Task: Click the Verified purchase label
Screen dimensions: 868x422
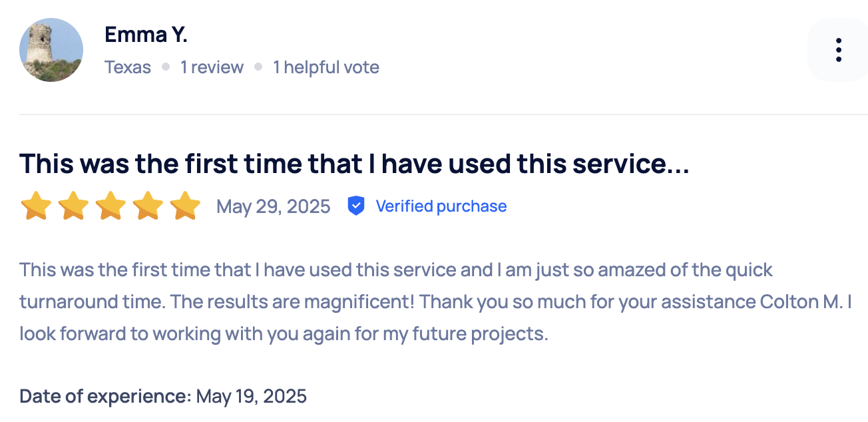Action: [441, 206]
